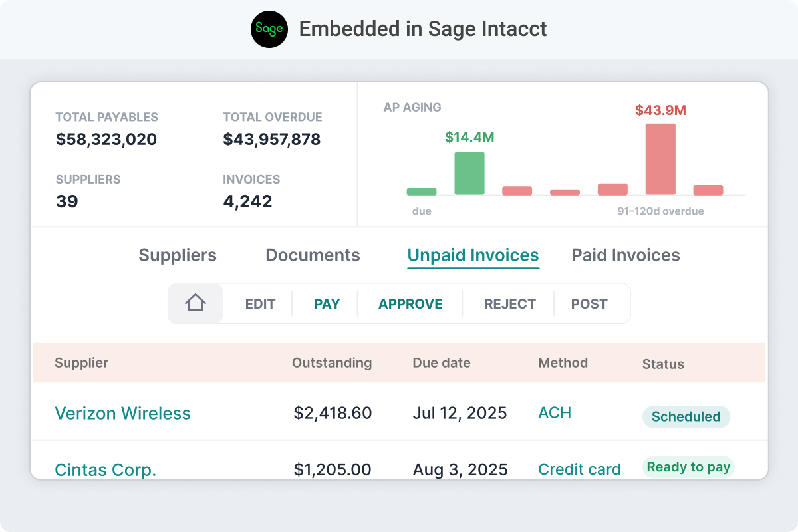Select the Unpaid Invoices tab
Image resolution: width=798 pixels, height=532 pixels.
pyautogui.click(x=473, y=256)
